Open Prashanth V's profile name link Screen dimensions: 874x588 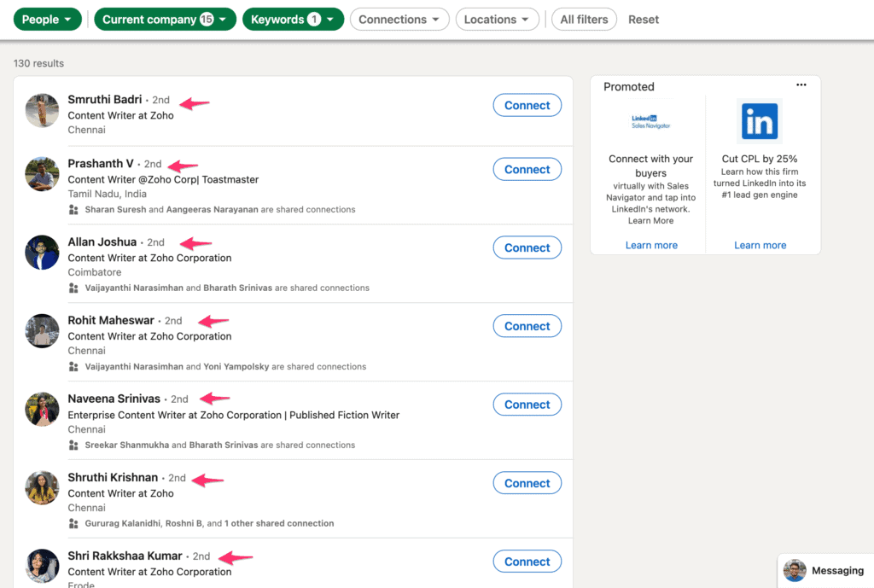coord(101,164)
